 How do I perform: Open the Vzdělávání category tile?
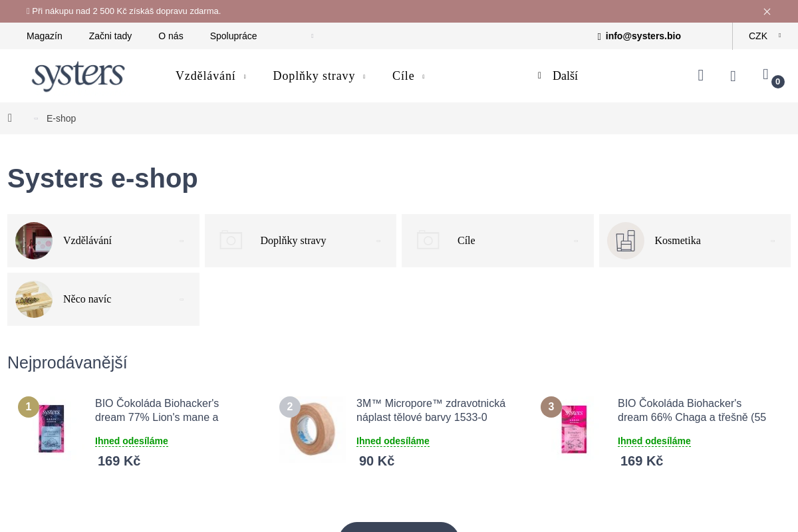(x=103, y=241)
